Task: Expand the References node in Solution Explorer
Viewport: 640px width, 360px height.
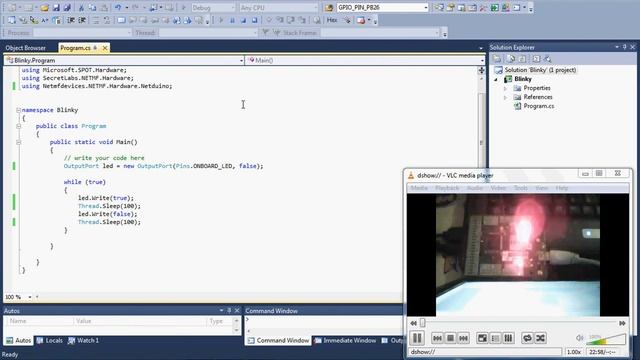Action: (x=505, y=97)
